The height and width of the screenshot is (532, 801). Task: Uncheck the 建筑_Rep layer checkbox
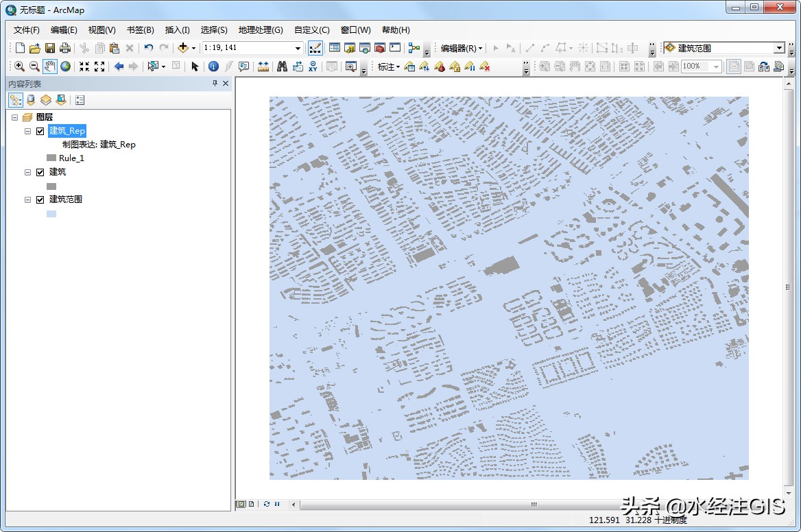(40, 131)
